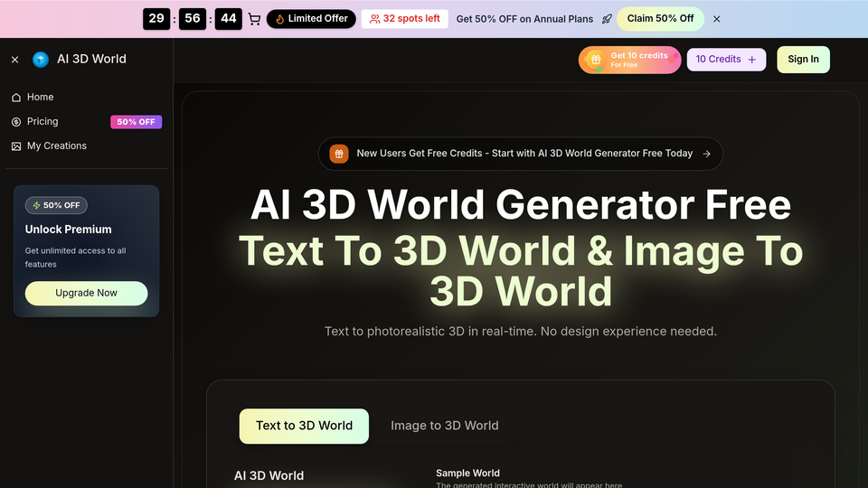868x488 pixels.
Task: Click the My Creations image icon
Action: pyautogui.click(x=16, y=146)
